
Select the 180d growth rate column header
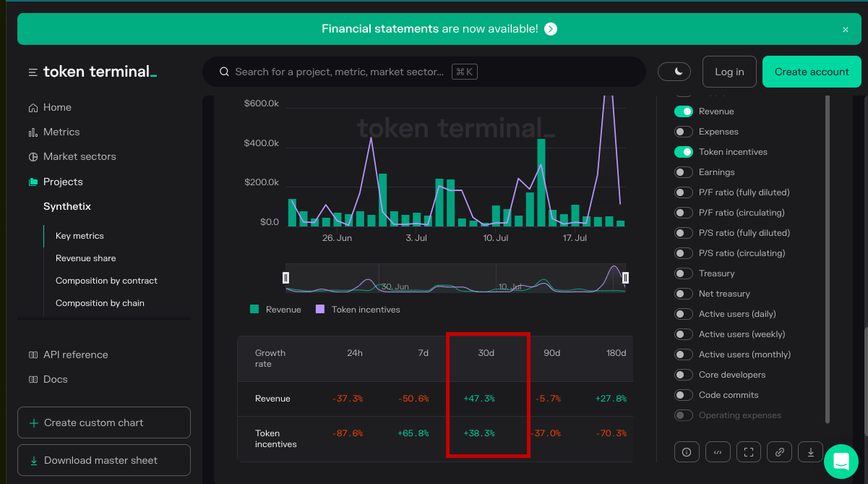pyautogui.click(x=616, y=353)
